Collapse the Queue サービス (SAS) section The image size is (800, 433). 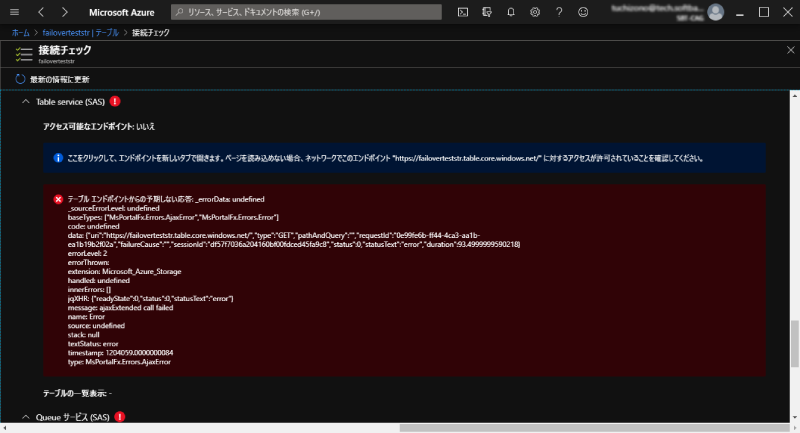26,417
